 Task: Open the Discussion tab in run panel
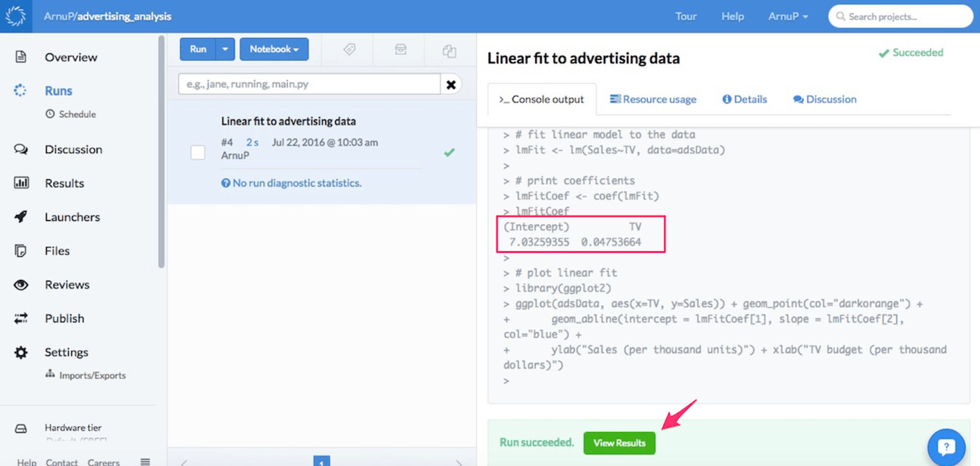point(825,99)
